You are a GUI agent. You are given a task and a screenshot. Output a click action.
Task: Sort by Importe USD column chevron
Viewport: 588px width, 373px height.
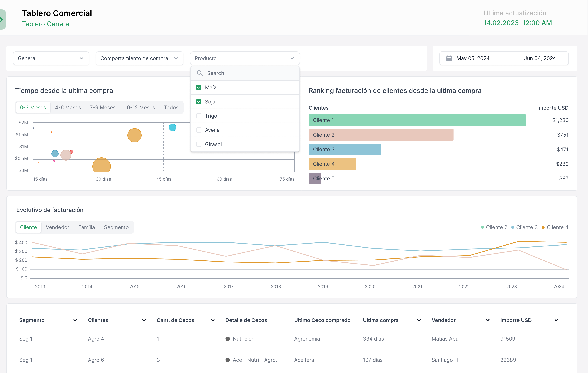pos(556,320)
